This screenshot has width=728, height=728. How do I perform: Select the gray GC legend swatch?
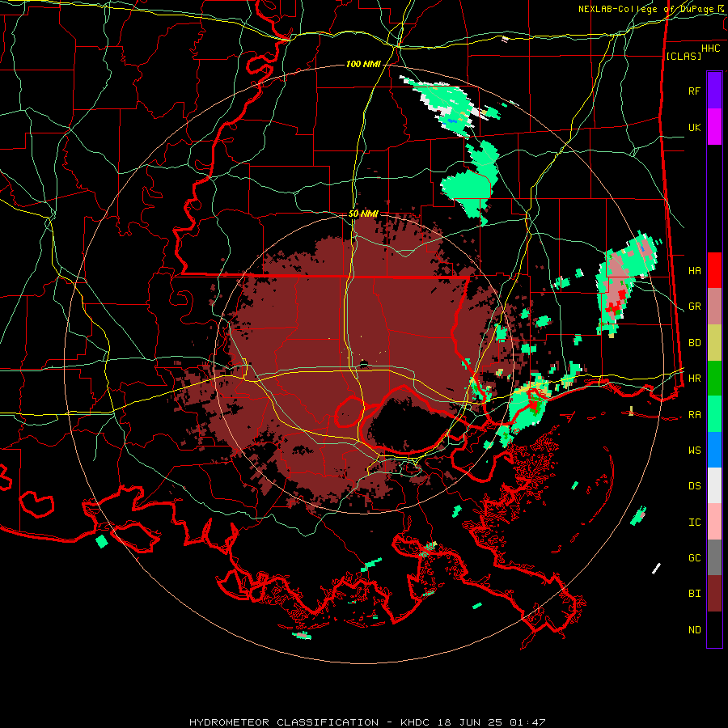tap(714, 557)
